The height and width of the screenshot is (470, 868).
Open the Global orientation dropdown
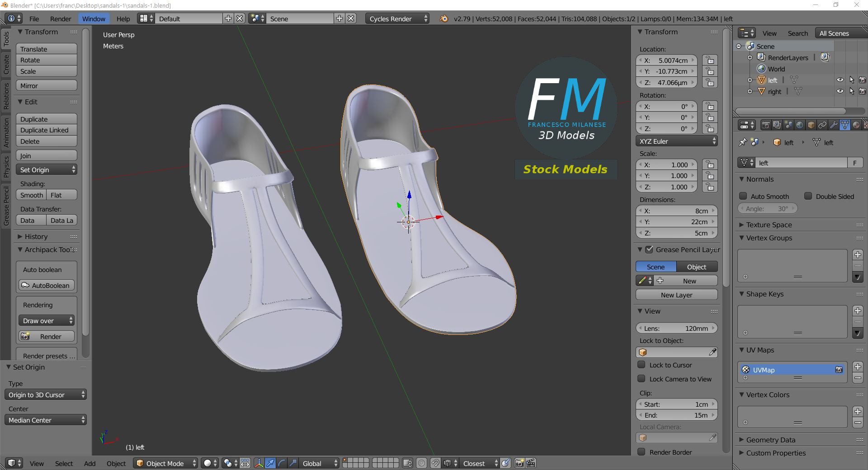319,463
